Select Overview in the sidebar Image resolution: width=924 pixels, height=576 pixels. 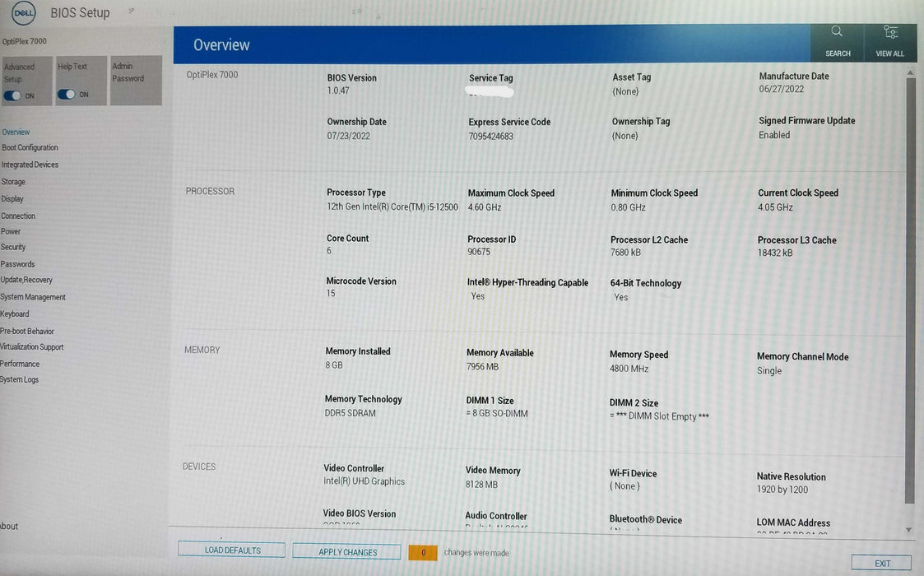pyautogui.click(x=16, y=132)
